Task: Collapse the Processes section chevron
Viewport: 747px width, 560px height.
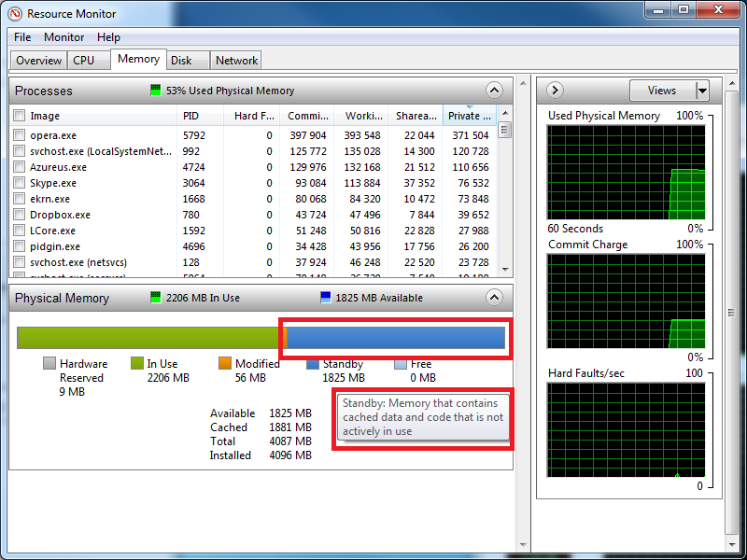Action: pos(494,90)
